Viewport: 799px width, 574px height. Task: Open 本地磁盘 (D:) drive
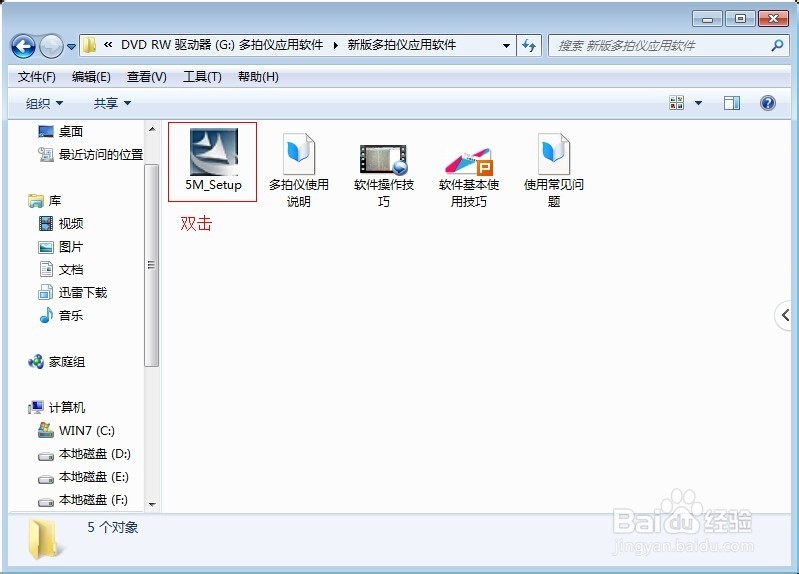pos(84,454)
